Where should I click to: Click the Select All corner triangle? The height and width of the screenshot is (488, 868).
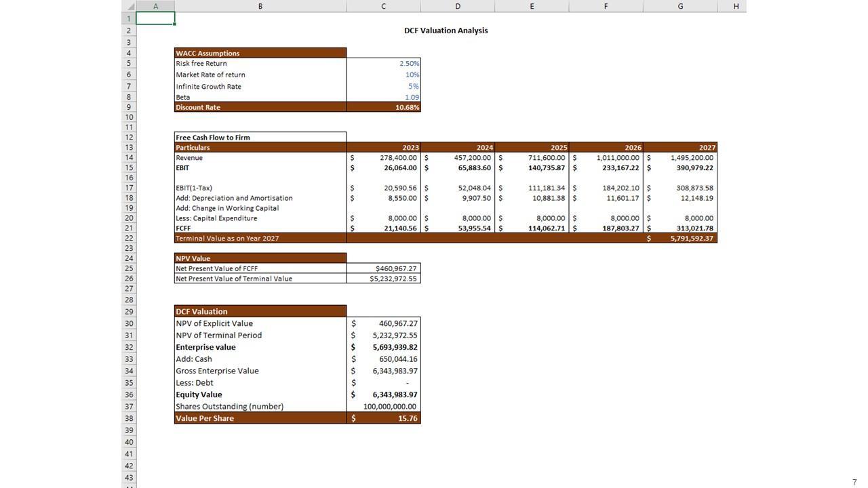129,6
